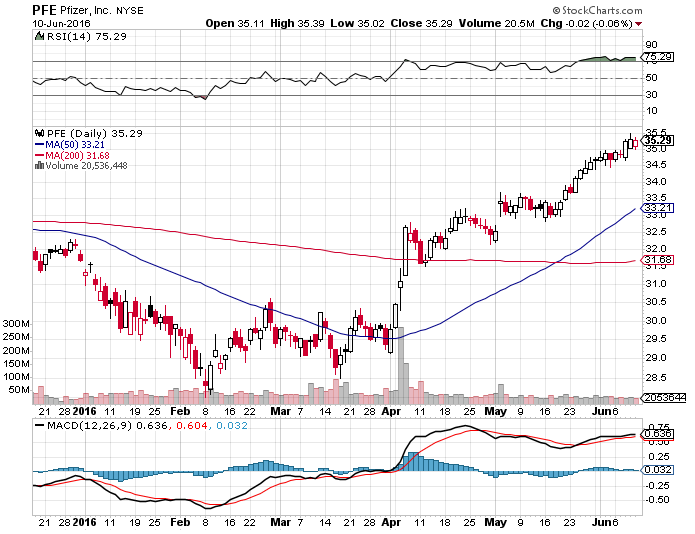Click the 34.0 price scale label
The height and width of the screenshot is (534, 695).
pyautogui.click(x=656, y=182)
